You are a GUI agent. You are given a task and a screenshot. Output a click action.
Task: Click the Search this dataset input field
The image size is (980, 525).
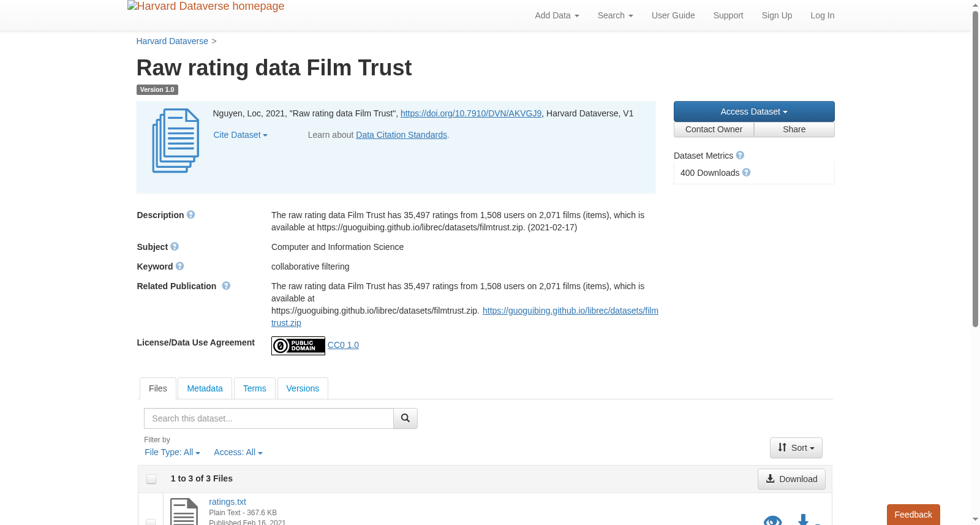coord(269,418)
